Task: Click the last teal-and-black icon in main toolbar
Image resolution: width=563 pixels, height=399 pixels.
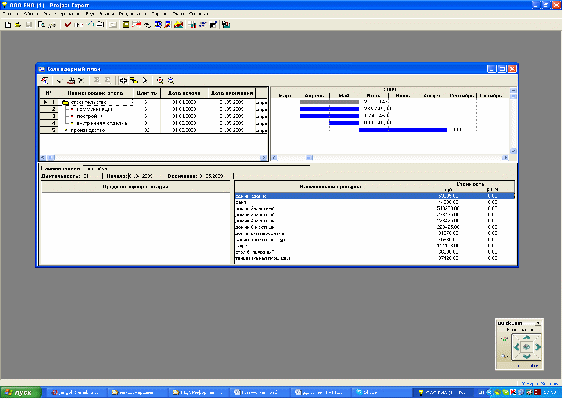Action: point(226,24)
